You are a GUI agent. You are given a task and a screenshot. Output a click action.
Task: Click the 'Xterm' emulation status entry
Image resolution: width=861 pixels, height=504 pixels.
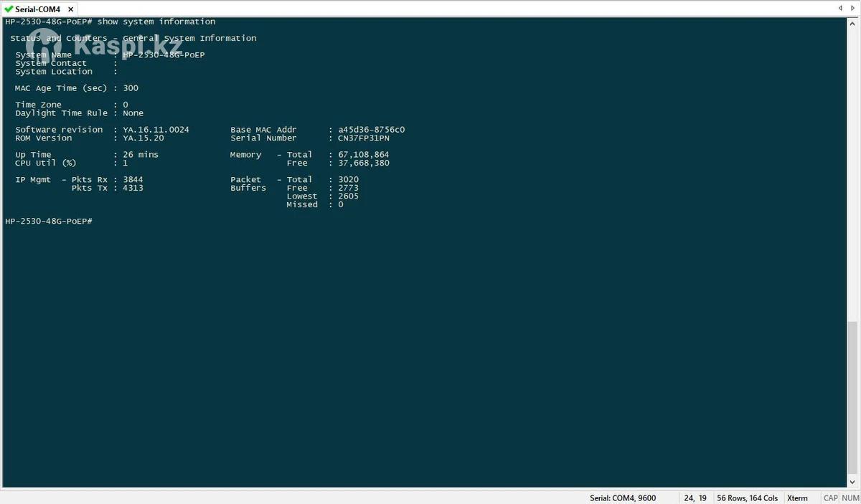(797, 498)
